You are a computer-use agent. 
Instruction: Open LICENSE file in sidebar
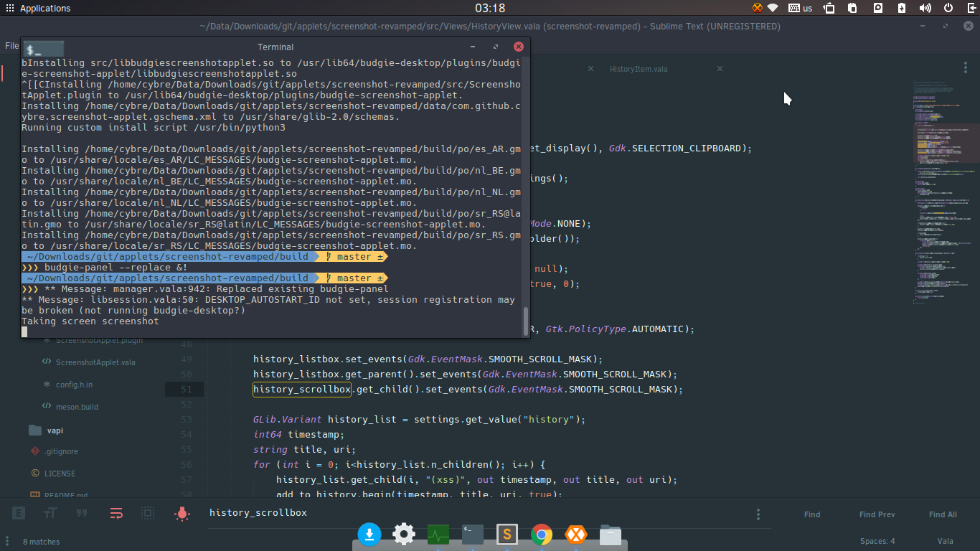(60, 474)
